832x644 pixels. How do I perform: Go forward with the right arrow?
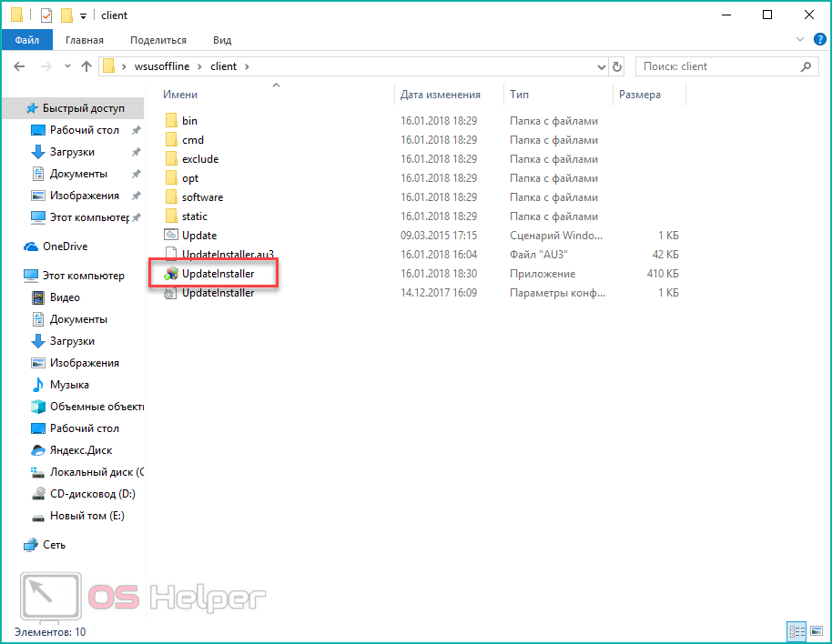46,66
